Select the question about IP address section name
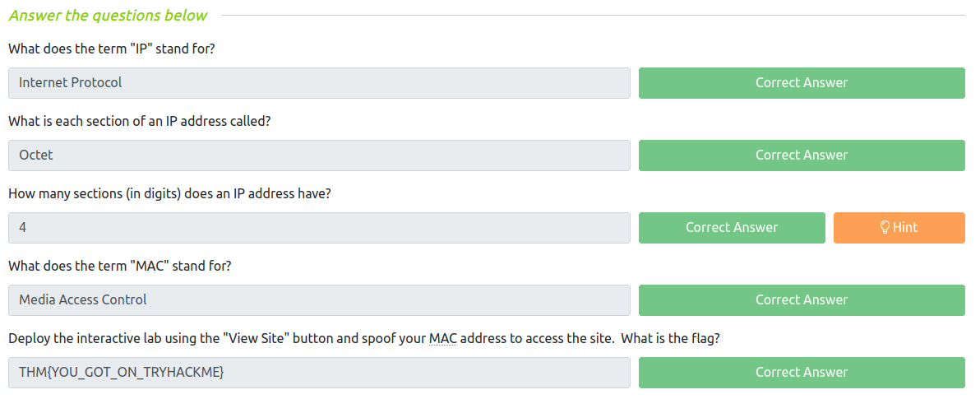980x399 pixels. pos(140,121)
